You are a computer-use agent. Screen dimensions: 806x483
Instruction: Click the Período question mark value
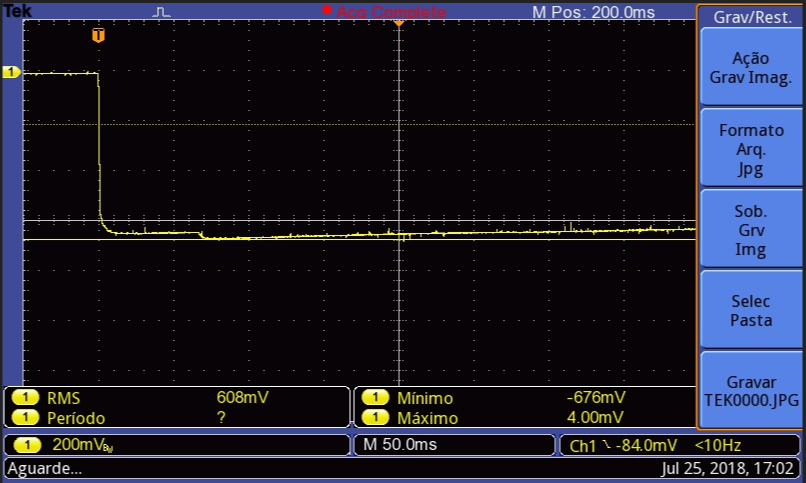click(x=221, y=417)
